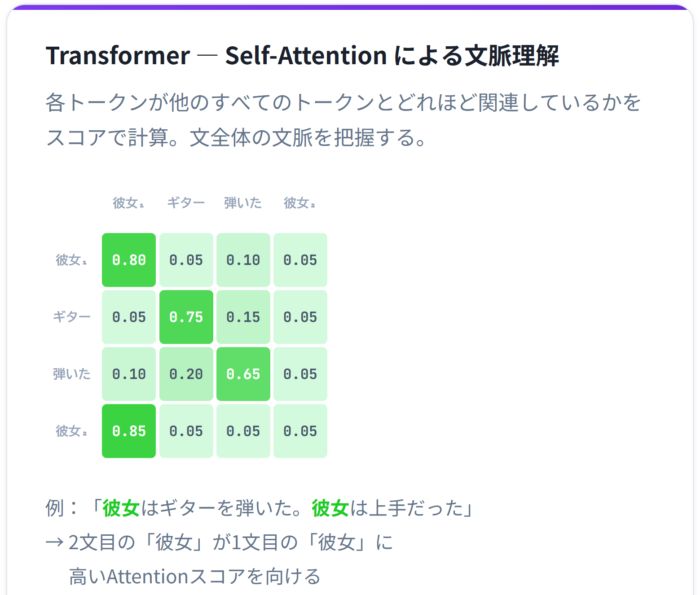Image resolution: width=700 pixels, height=595 pixels.
Task: Click the ギター column header above the matrix
Action: point(186,203)
